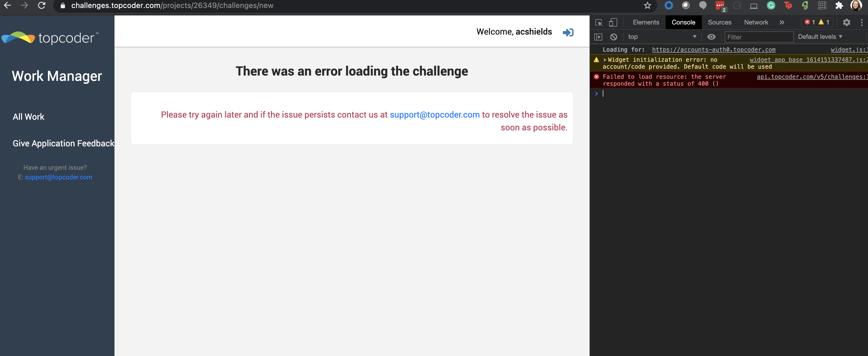Expand the Widget initialization error message
The height and width of the screenshot is (356, 868).
(x=605, y=60)
